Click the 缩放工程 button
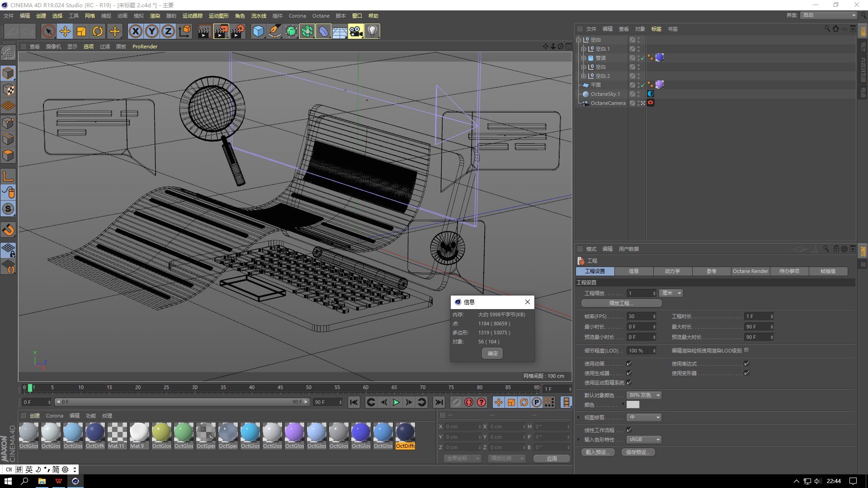Image resolution: width=868 pixels, height=488 pixels. (621, 303)
